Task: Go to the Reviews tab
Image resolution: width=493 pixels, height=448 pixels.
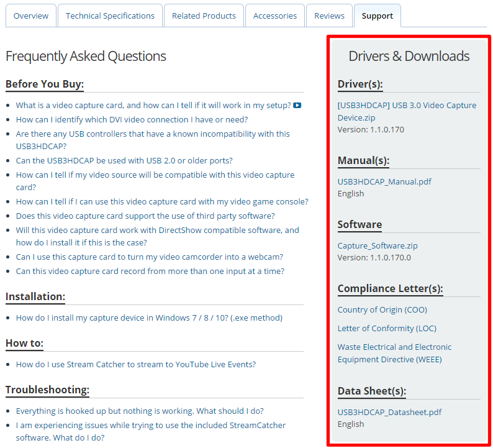Action: pyautogui.click(x=329, y=16)
